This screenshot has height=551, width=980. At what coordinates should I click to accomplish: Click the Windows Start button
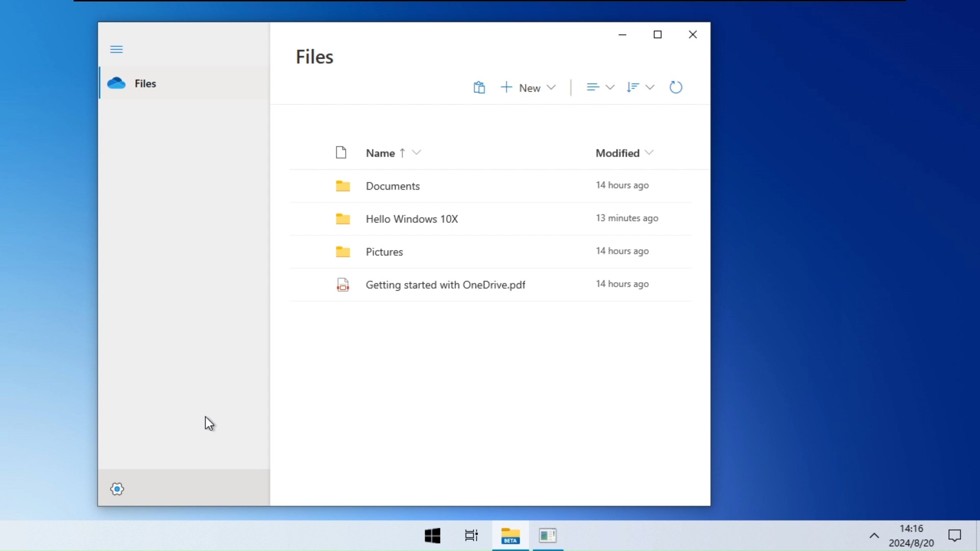(x=432, y=535)
